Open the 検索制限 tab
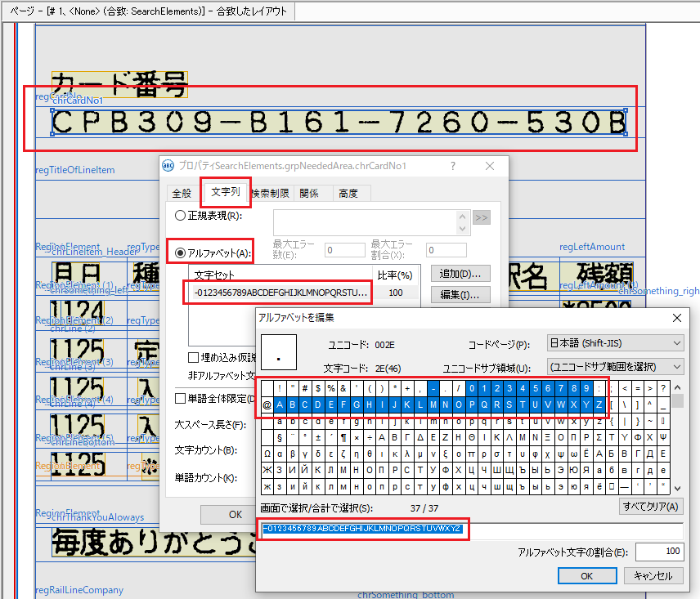The width and height of the screenshot is (700, 599). tap(271, 193)
